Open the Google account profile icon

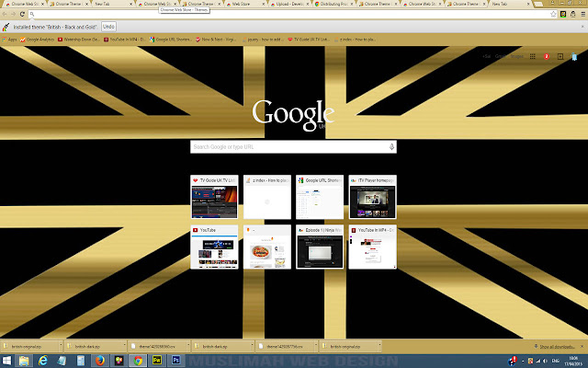[x=574, y=56]
